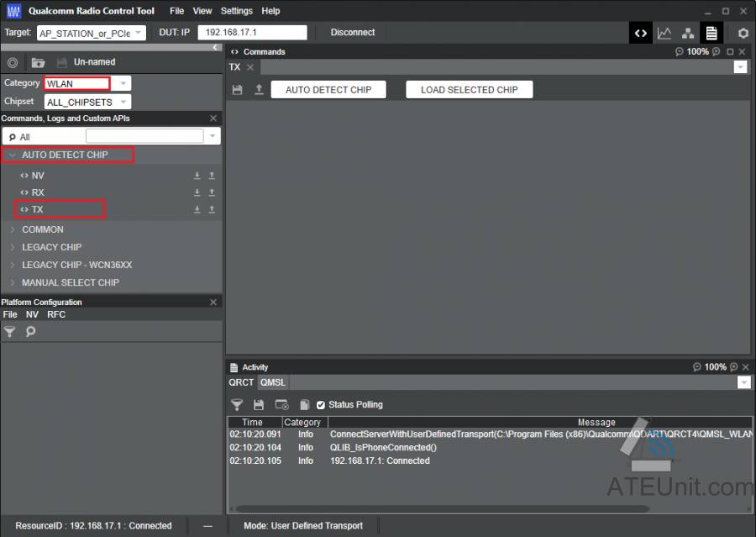Screen dimensions: 756x537
Task: Switch to the QMSL activity tab
Action: point(273,382)
